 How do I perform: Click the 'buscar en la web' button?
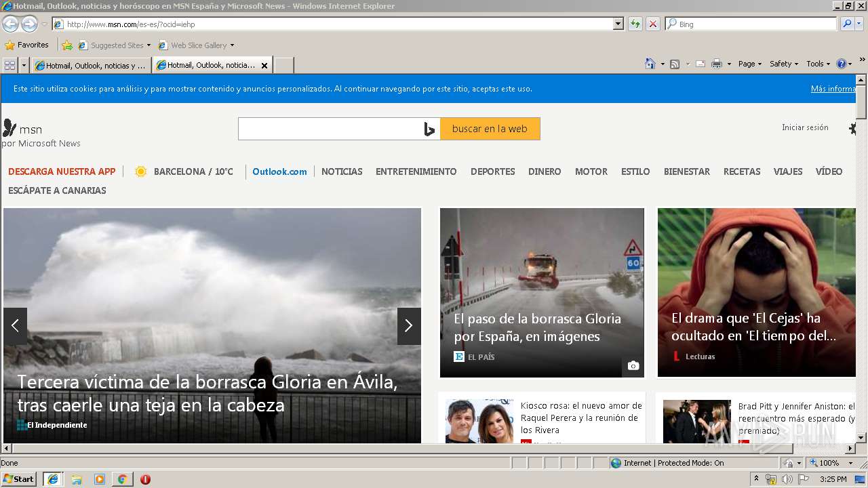[x=490, y=129]
